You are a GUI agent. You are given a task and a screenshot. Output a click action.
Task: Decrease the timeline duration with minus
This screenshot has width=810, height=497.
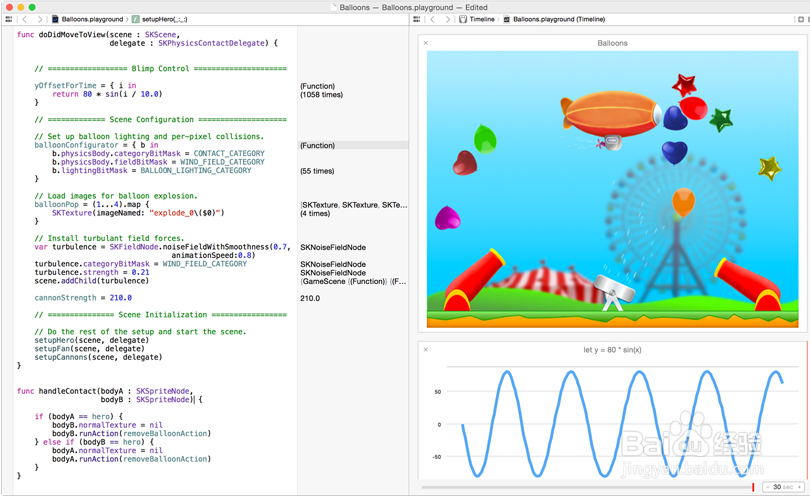point(768,487)
